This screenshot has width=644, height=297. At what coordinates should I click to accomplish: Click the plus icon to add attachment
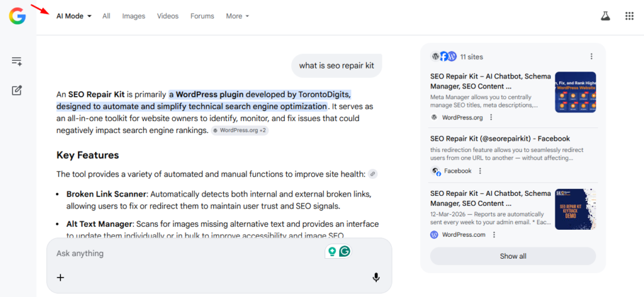60,278
